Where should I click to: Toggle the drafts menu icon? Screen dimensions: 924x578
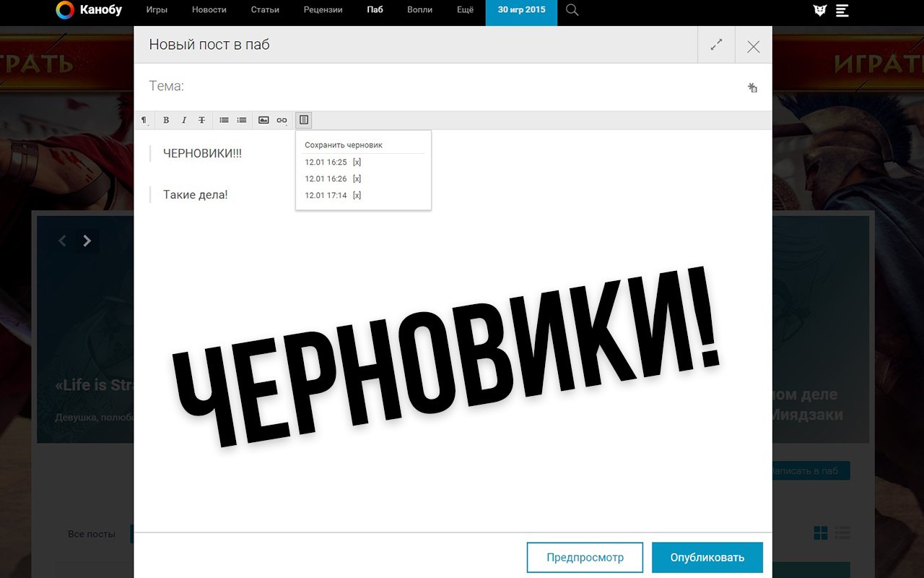(304, 120)
